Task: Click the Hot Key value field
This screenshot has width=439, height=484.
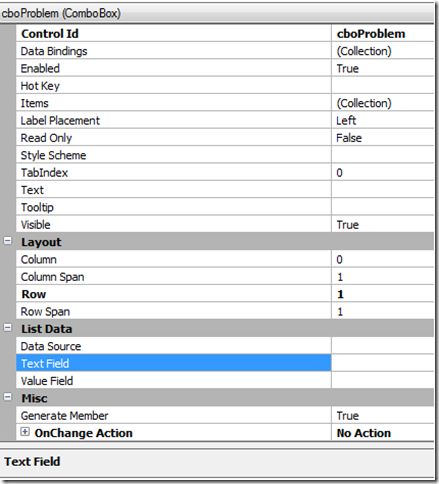Action: [x=383, y=86]
